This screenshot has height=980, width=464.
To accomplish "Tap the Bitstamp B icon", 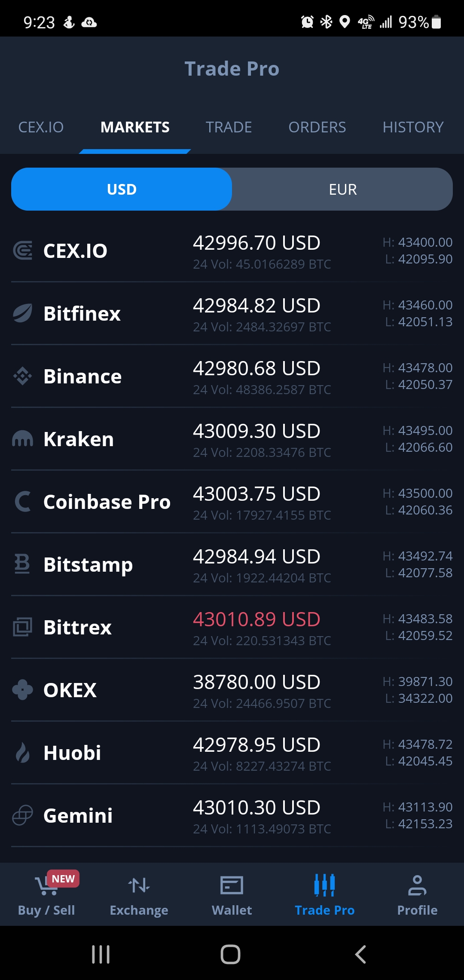I will click(x=23, y=564).
